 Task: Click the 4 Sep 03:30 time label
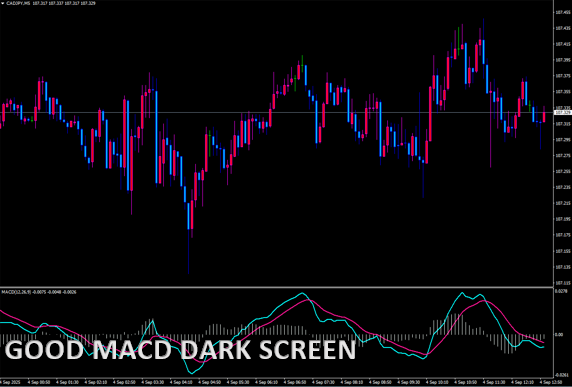152,382
